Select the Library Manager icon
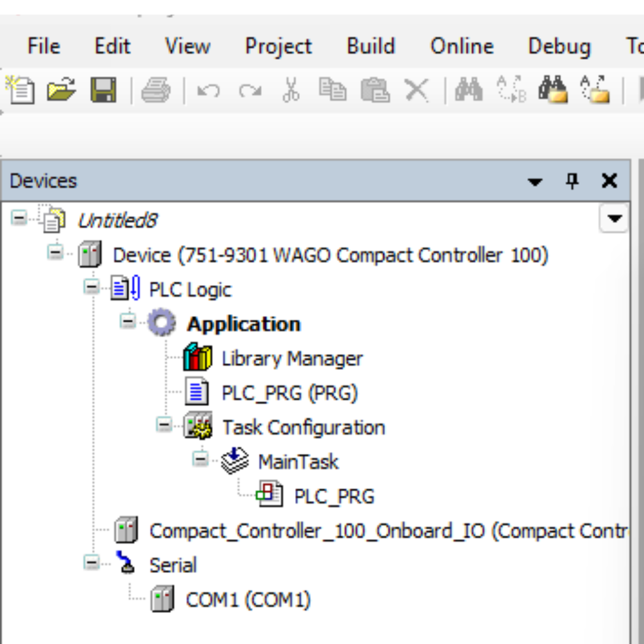 (x=197, y=357)
